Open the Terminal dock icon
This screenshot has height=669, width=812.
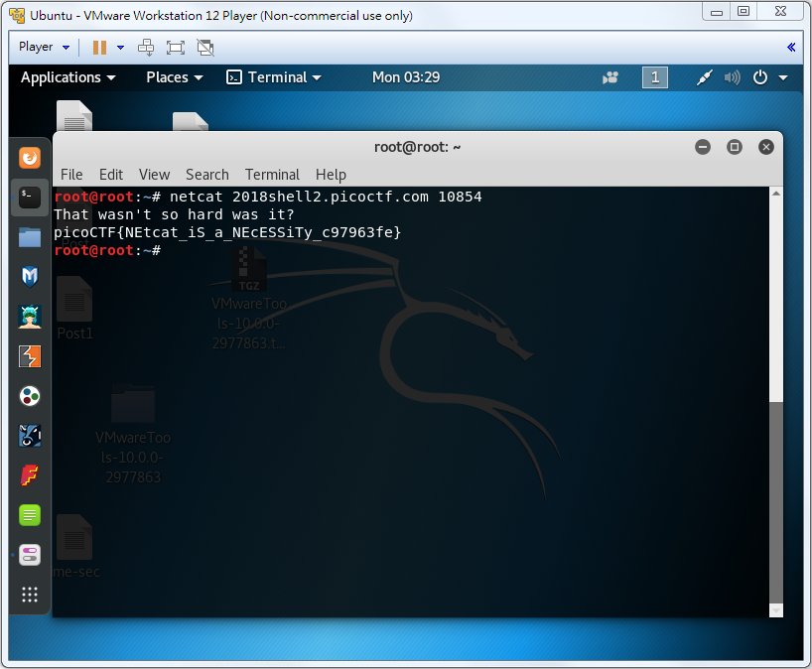point(30,198)
